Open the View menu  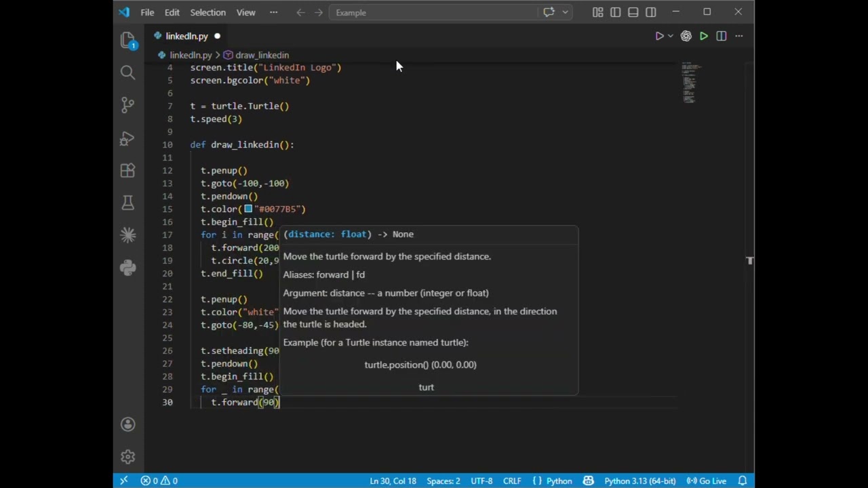[245, 12]
